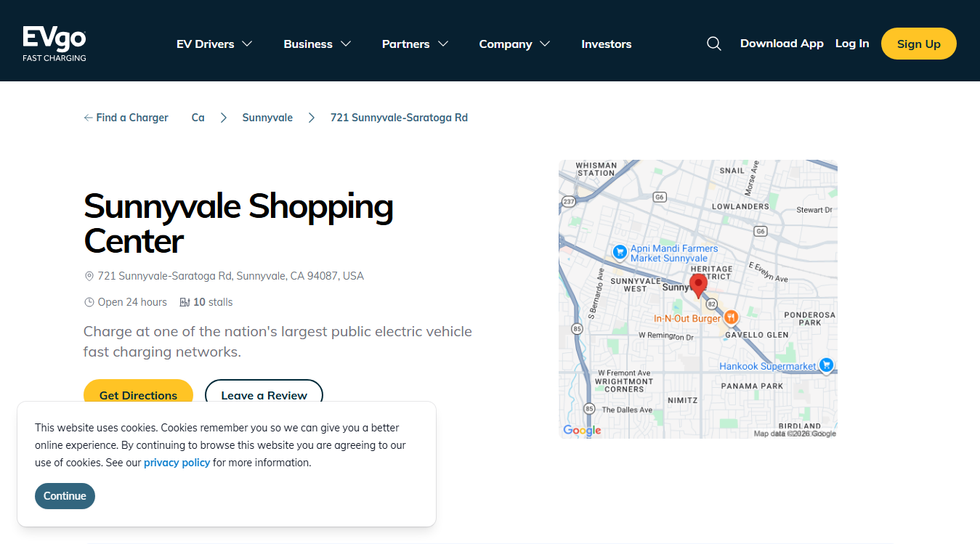Open the privacy policy link

177,463
